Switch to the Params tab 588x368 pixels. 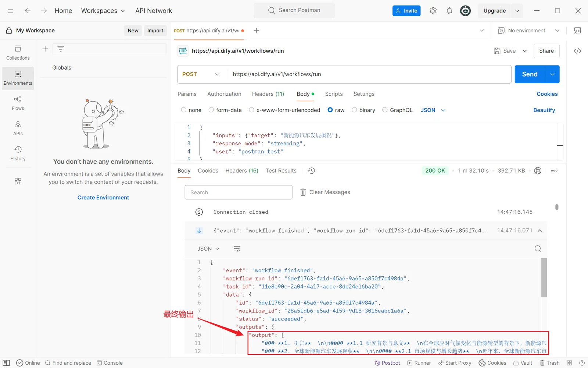(187, 94)
